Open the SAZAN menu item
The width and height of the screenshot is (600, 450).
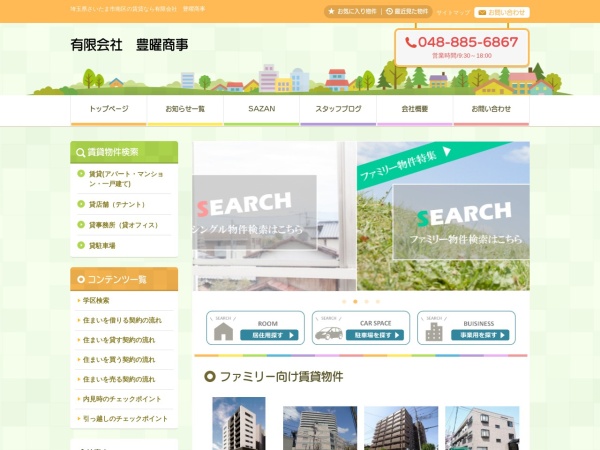coord(262,109)
